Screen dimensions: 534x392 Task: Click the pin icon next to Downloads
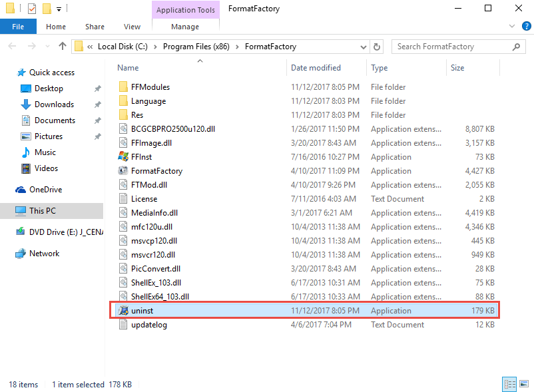[97, 104]
